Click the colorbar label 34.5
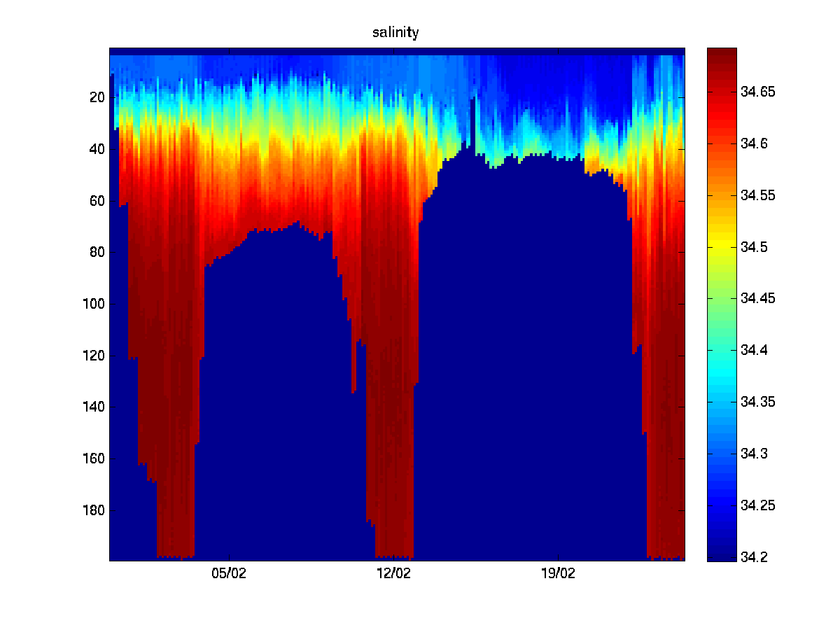The width and height of the screenshot is (840, 630). click(755, 247)
